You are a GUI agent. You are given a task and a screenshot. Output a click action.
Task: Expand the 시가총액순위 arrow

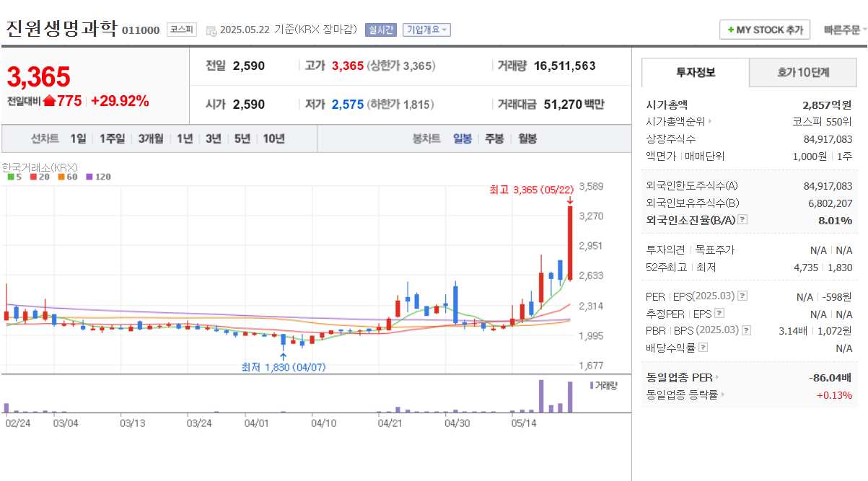click(710, 122)
